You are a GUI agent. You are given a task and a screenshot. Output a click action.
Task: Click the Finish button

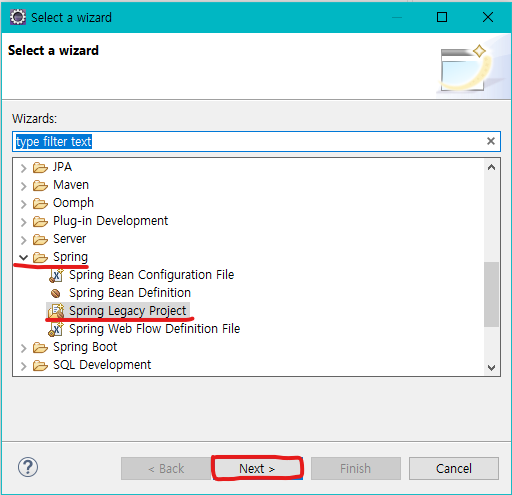pos(356,468)
